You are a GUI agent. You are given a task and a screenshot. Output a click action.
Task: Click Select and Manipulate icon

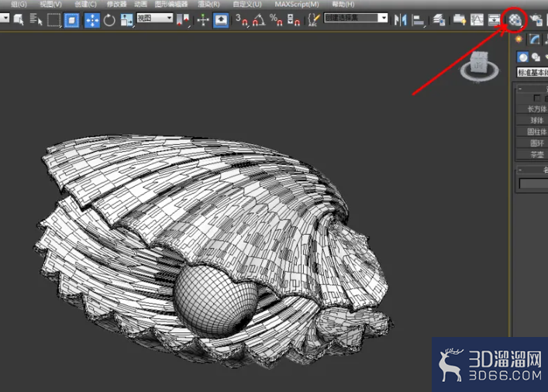203,19
